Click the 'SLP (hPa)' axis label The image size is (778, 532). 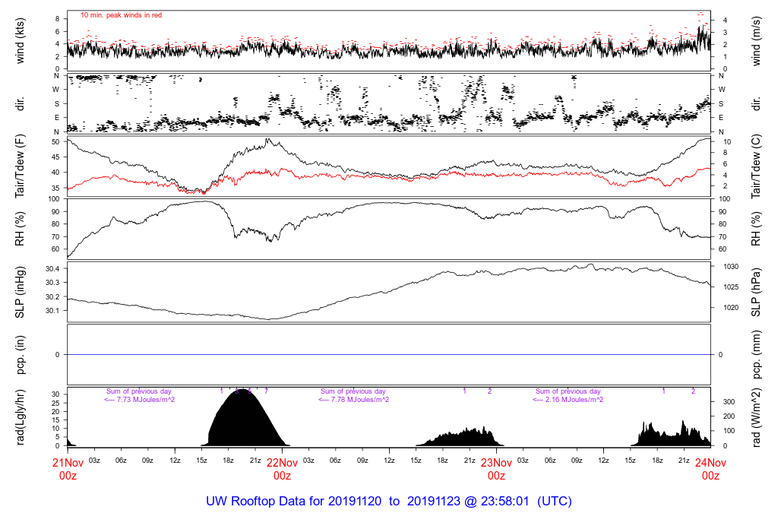[757, 291]
